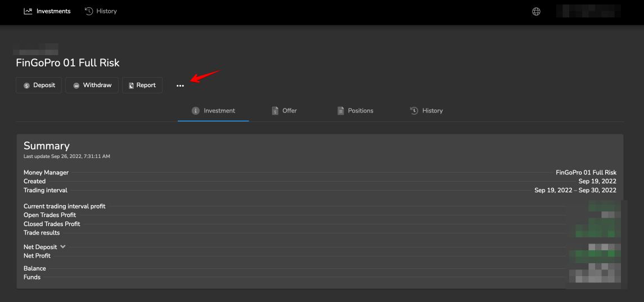Click the Net Profit label

(37, 255)
